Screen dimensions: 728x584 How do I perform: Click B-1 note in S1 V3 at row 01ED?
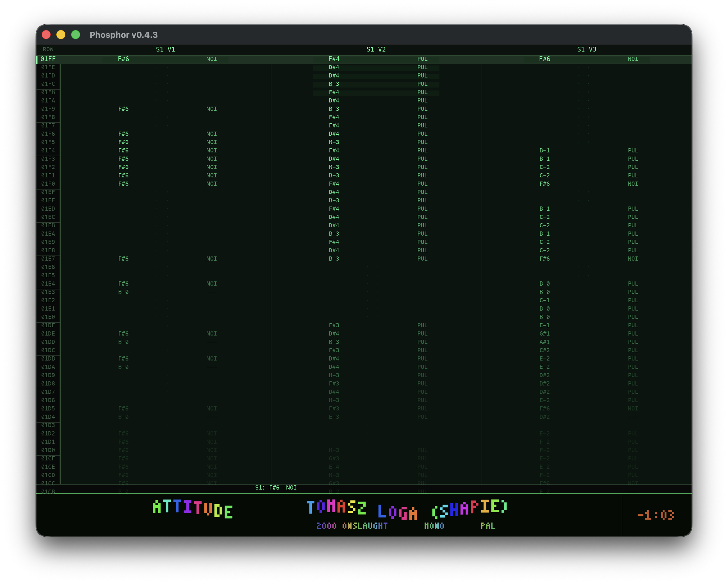tap(545, 209)
